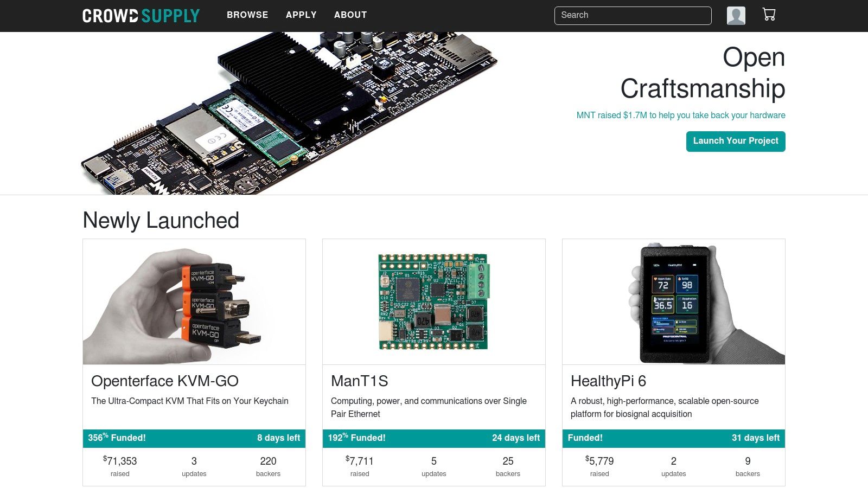Follow the MNT raised $1.7M link
Viewport: 868px width, 488px height.
coord(680,115)
